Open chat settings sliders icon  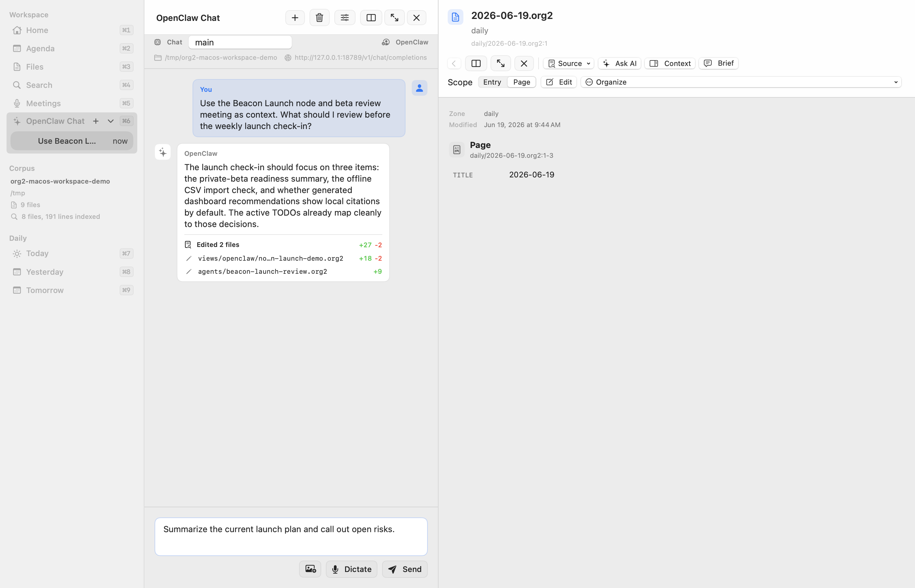344,18
